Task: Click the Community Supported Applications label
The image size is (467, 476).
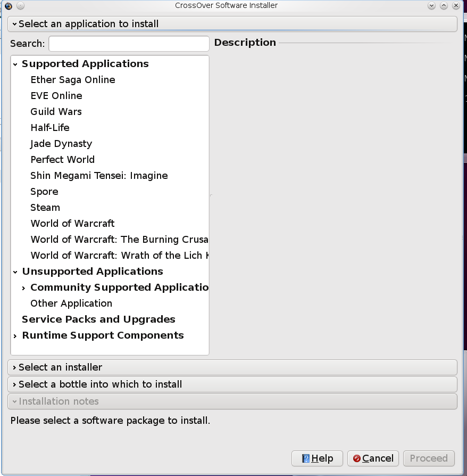Action: pos(120,288)
